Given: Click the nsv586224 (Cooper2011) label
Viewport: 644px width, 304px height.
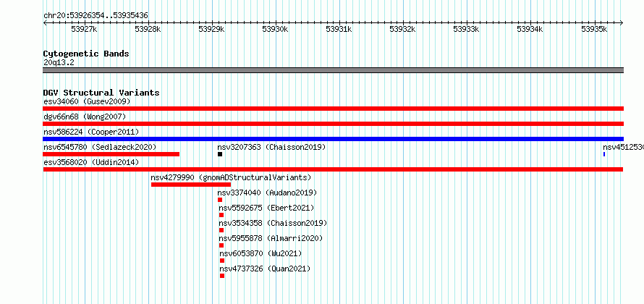Looking at the screenshot, I should coord(91,132).
